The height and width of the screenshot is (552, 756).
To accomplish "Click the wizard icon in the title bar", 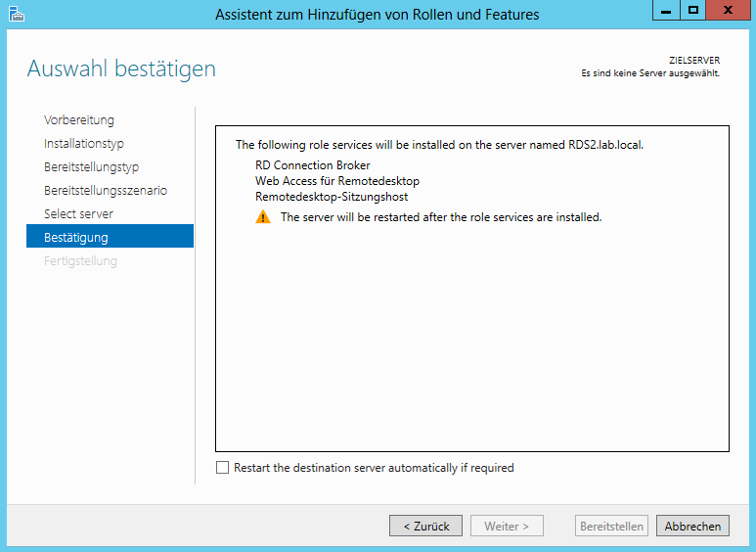I will (15, 13).
